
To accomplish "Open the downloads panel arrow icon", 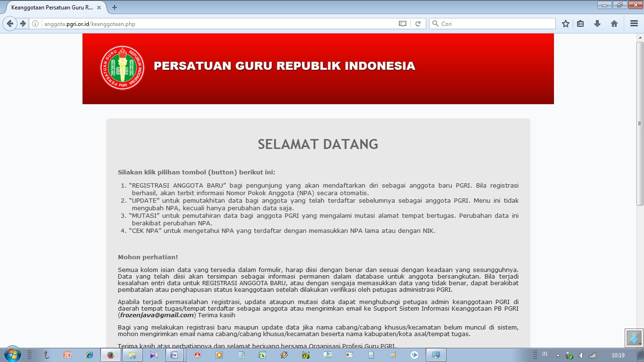I will point(597,23).
